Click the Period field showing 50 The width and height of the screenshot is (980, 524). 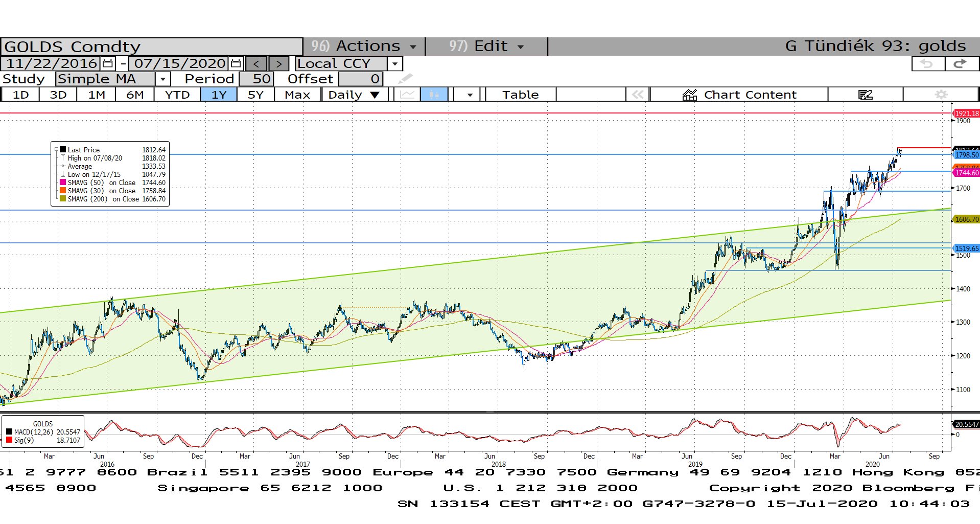tap(256, 79)
